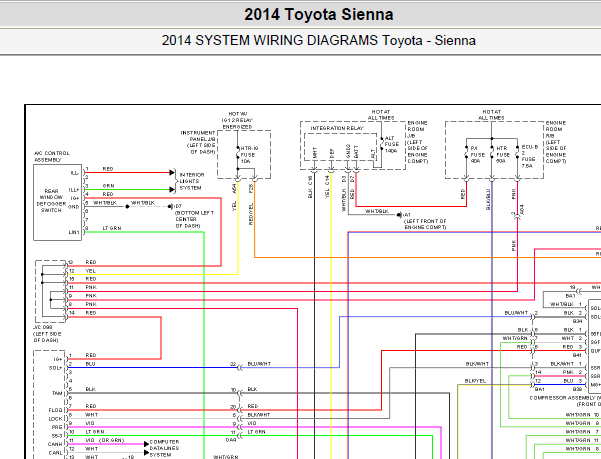
Task: Click the 'A/C CONTROL ASSEMBLY' label
Action: 52,156
